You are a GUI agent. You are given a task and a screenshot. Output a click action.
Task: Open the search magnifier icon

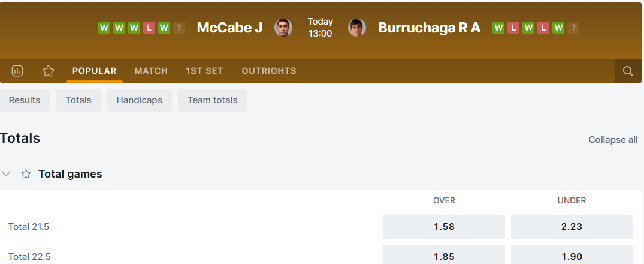click(628, 71)
